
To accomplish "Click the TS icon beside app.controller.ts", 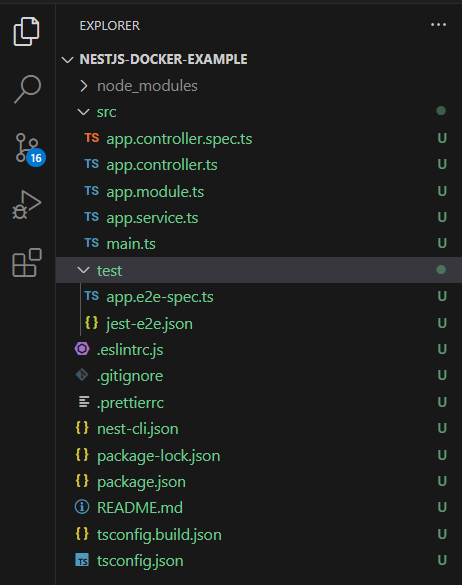I will 91,164.
